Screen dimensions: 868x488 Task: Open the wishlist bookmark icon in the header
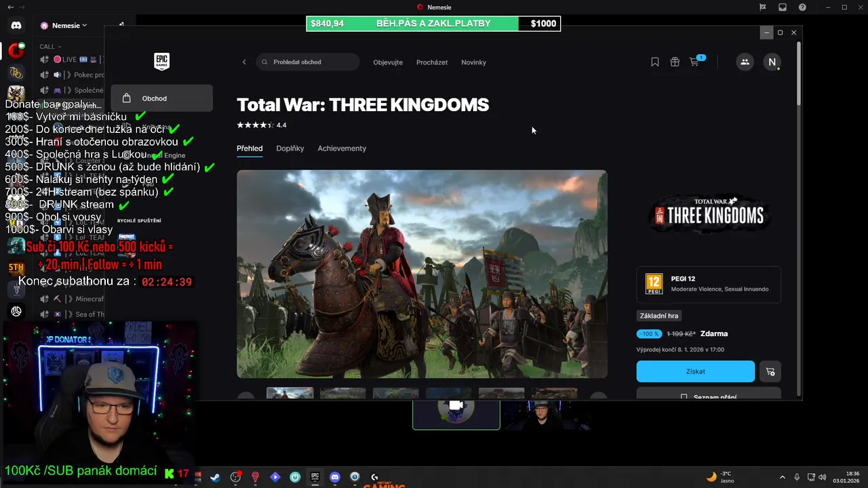pyautogui.click(x=655, y=62)
